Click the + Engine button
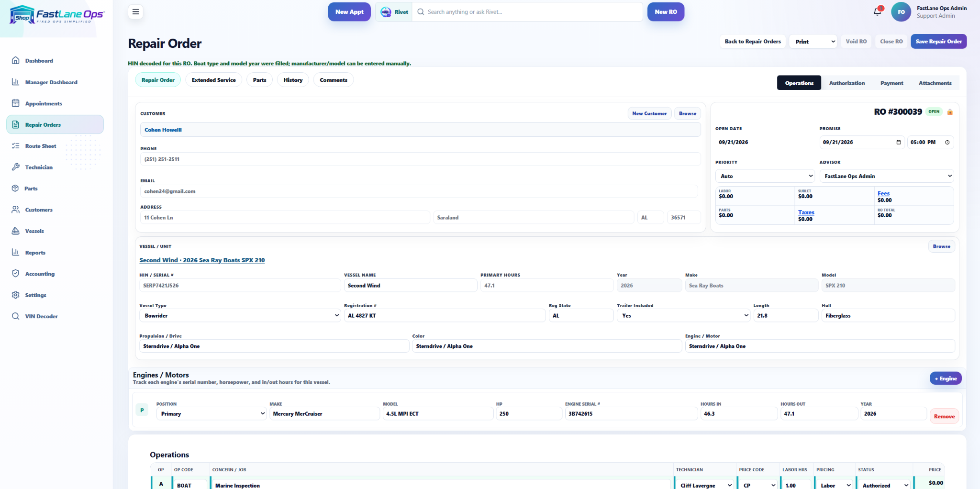 coord(946,378)
